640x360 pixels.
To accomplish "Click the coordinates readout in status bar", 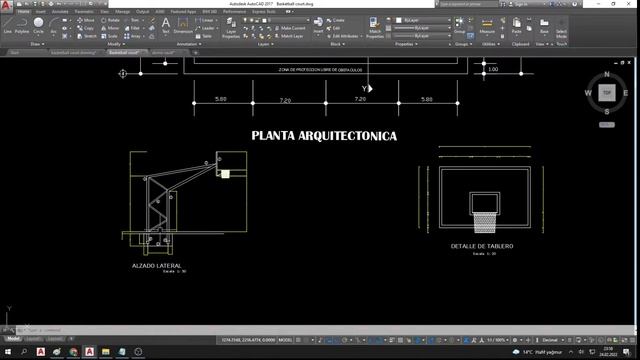I will click(249, 340).
